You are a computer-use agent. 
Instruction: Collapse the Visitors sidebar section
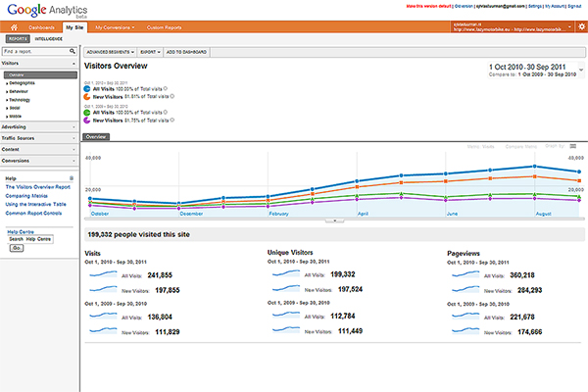pos(73,64)
